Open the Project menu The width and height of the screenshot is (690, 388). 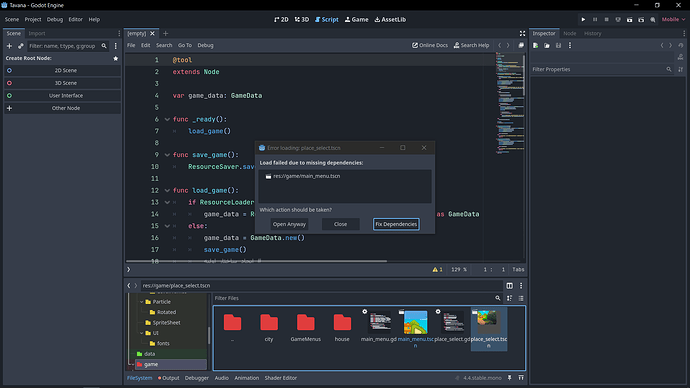(x=33, y=19)
